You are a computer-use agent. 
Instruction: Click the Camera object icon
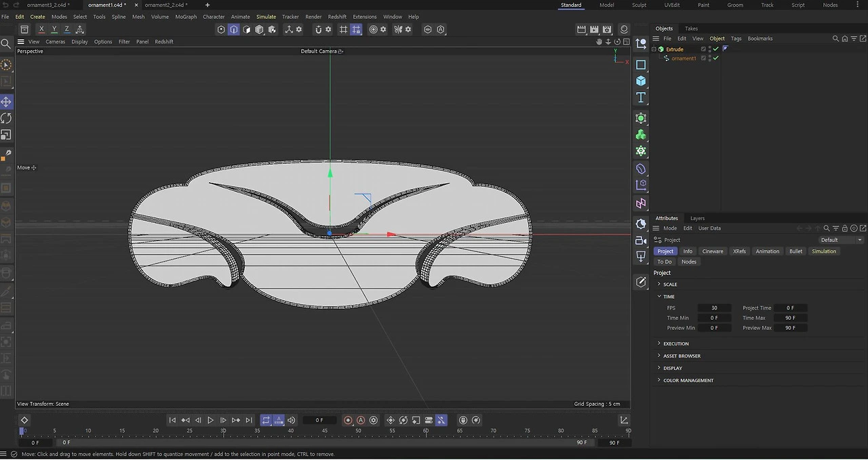point(641,241)
